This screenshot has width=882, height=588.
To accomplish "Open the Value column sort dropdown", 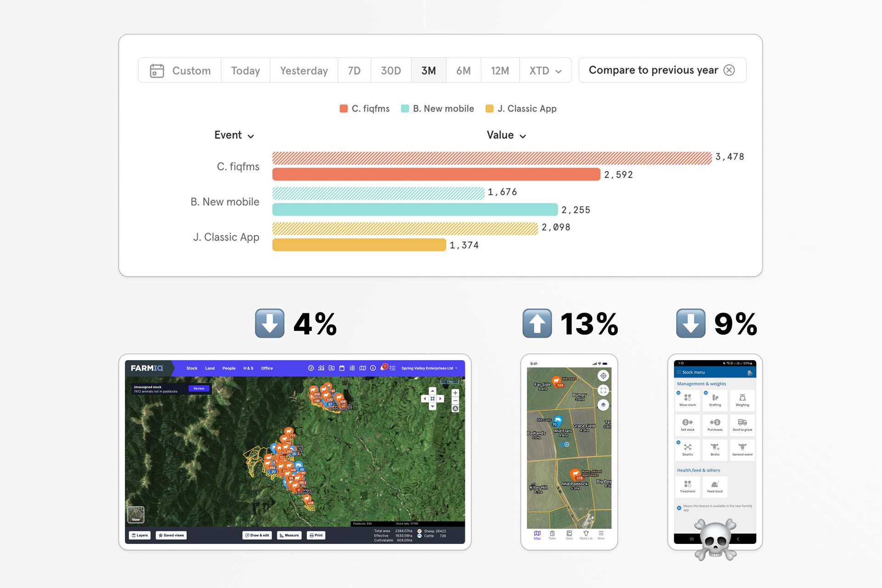I will tap(506, 135).
